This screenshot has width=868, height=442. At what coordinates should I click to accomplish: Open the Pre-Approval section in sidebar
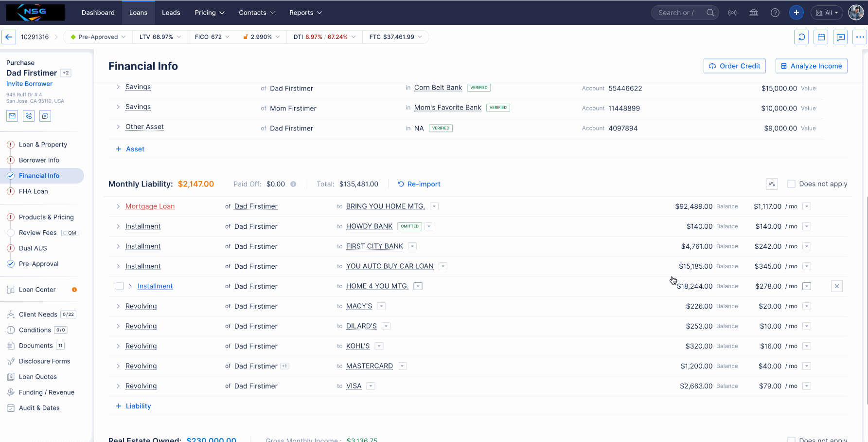[x=38, y=264]
